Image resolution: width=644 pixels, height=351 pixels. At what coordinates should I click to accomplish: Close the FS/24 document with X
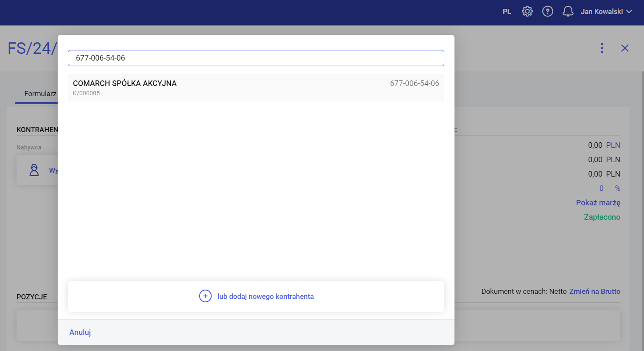coord(624,48)
